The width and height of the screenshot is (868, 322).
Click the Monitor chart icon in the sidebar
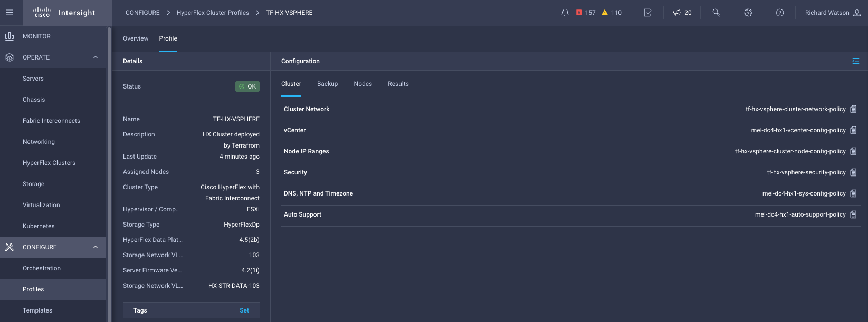point(9,36)
